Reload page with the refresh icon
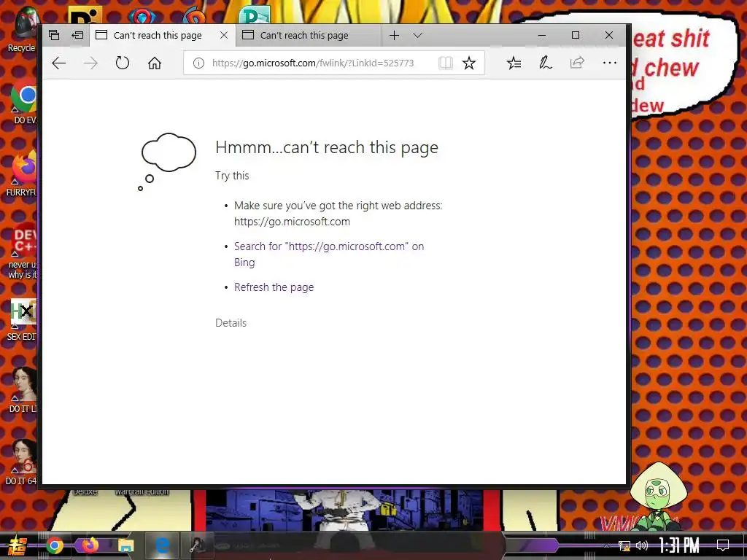 click(x=123, y=63)
